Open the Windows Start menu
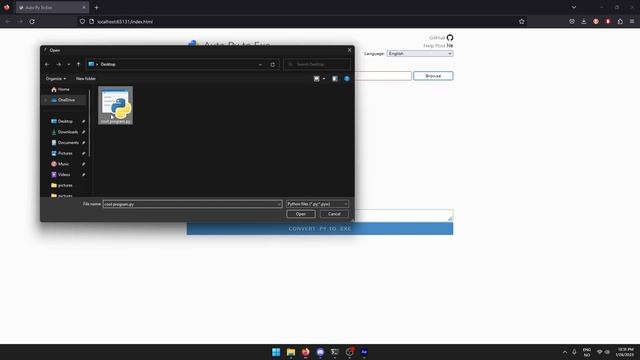The width and height of the screenshot is (640, 360). point(276,352)
